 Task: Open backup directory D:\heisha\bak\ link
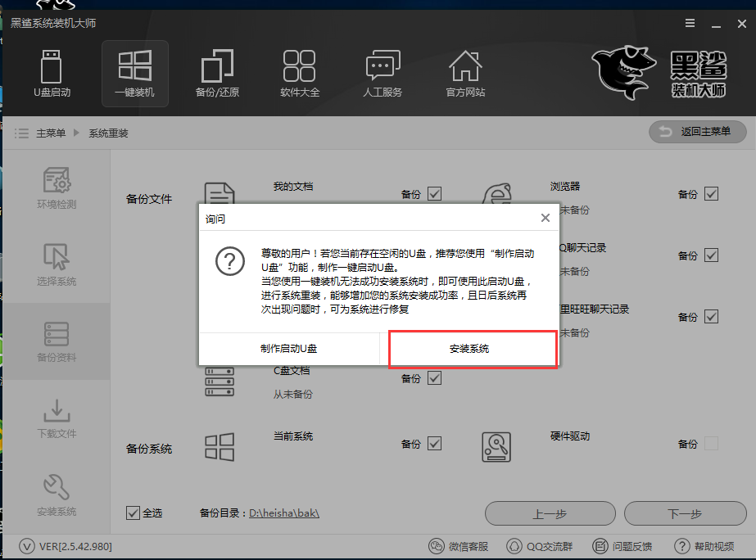tap(284, 513)
